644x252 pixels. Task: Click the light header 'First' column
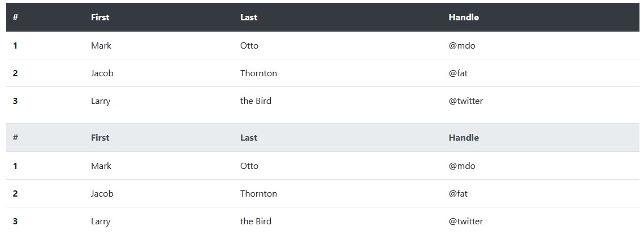[x=100, y=137]
